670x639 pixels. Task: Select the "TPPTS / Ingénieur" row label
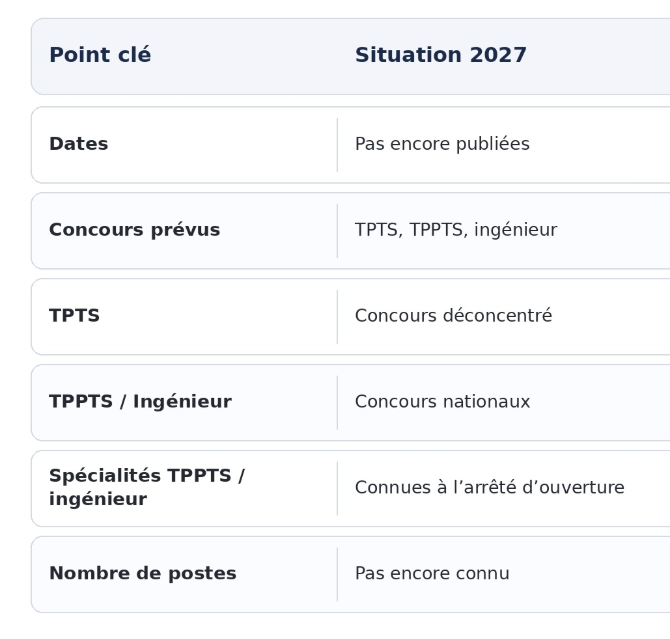click(140, 402)
